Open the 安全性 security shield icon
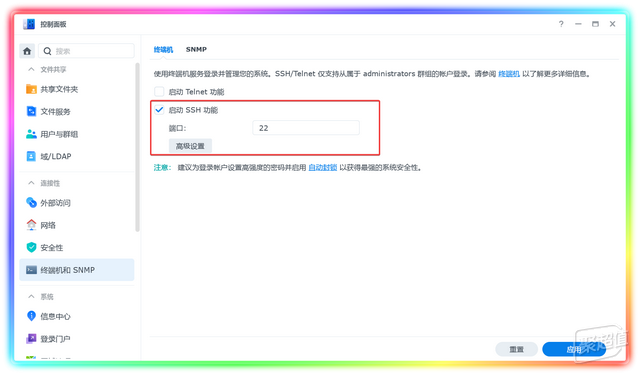This screenshot has width=640, height=375. point(31,247)
